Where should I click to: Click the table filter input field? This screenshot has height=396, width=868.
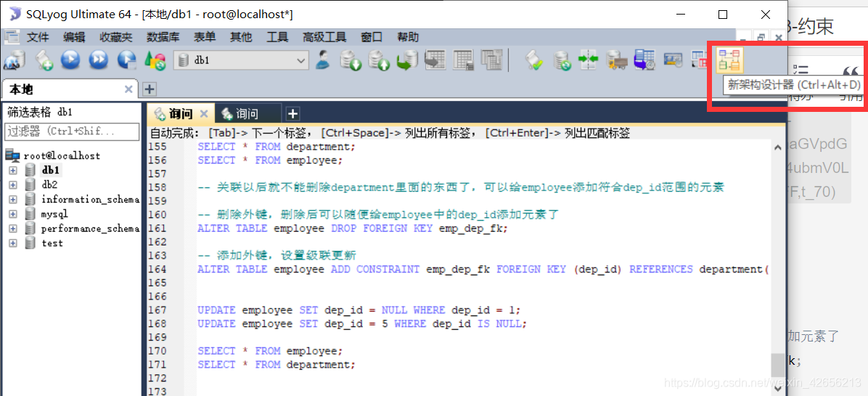pos(72,132)
